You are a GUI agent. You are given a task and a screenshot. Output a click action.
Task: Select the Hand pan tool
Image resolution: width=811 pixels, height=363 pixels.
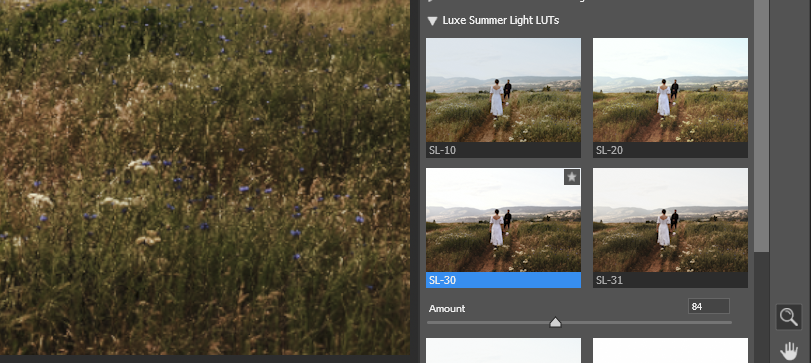click(x=789, y=351)
